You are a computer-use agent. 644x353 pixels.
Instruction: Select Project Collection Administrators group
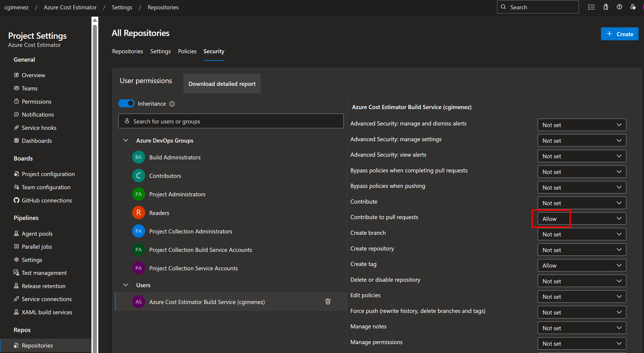(x=231, y=231)
